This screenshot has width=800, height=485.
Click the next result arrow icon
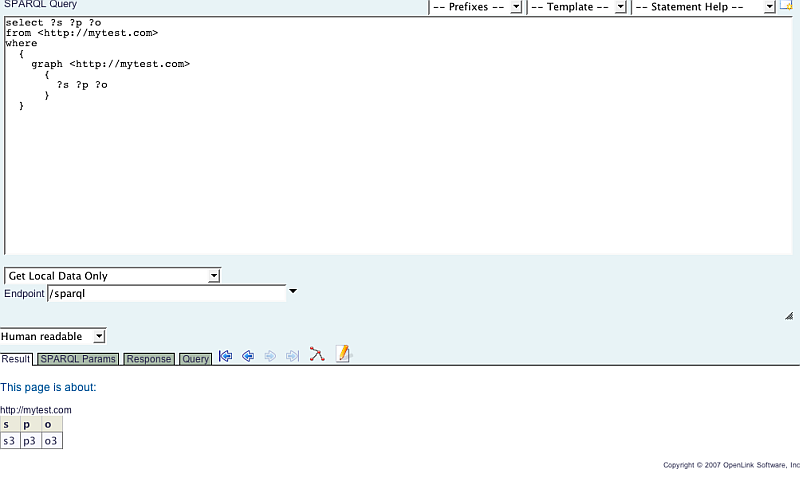coord(270,355)
